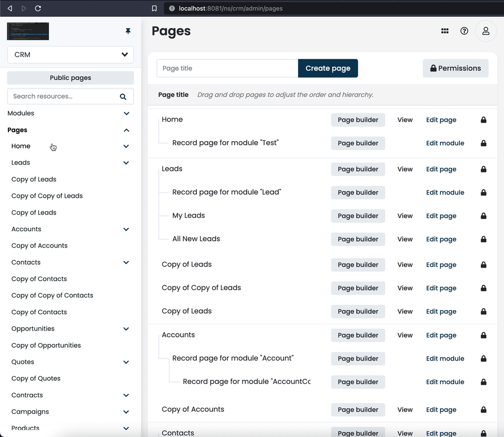
Task: Click lock icon for 'Record page for module "Test"'
Action: pyautogui.click(x=484, y=143)
